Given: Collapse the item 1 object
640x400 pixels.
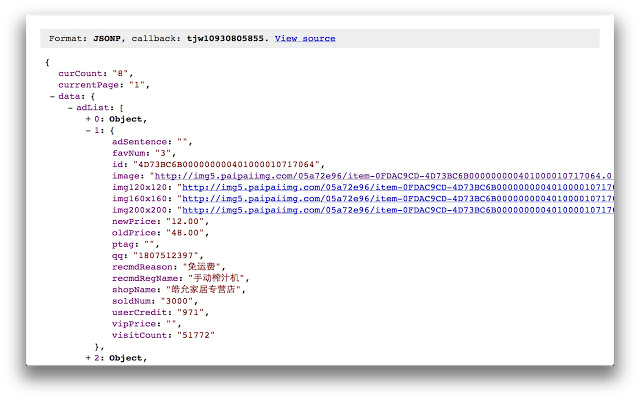Looking at the screenshot, I should [x=88, y=131].
